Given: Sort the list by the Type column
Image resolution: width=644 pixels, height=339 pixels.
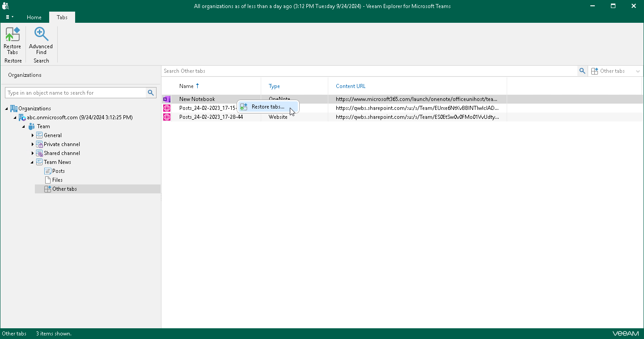Looking at the screenshot, I should [x=274, y=86].
